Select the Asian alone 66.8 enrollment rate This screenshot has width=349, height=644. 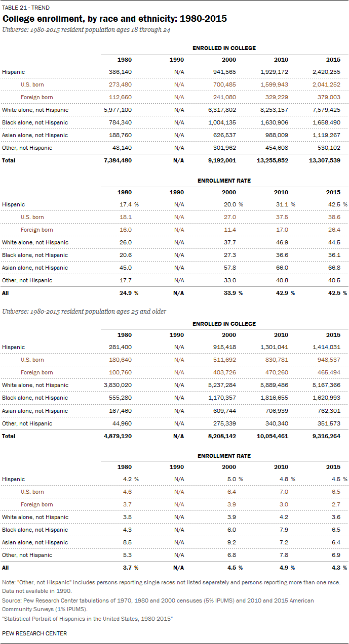pos(335,268)
